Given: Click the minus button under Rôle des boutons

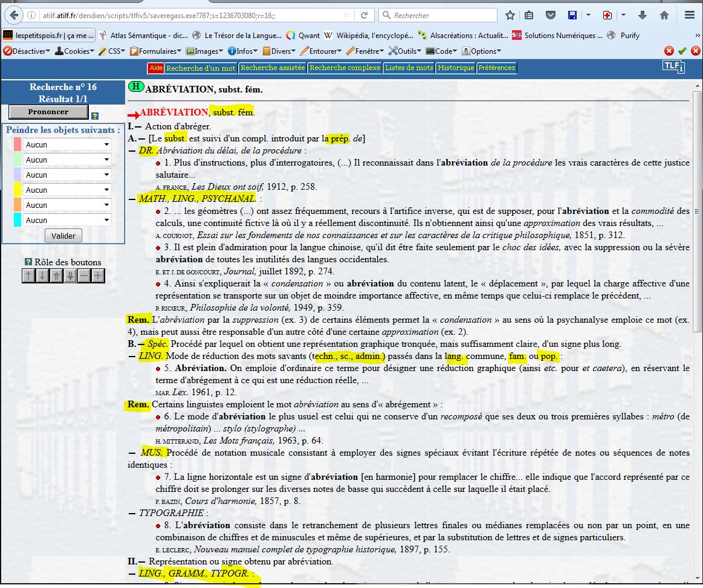Looking at the screenshot, I should (84, 276).
